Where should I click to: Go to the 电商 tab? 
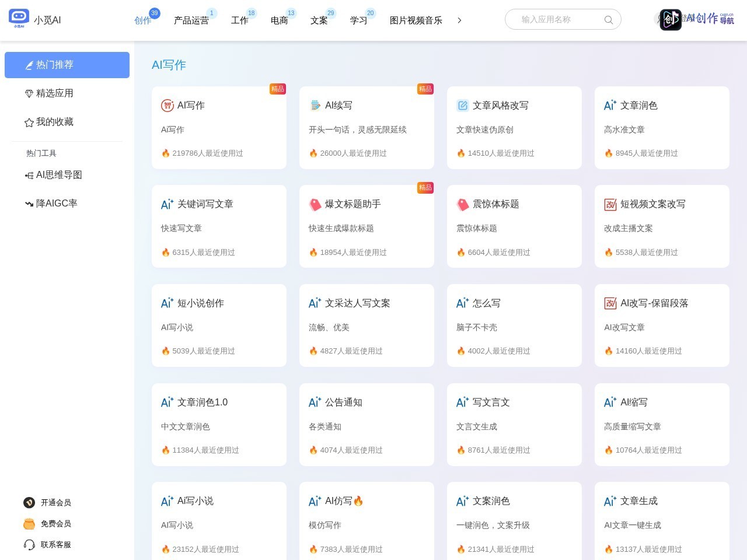click(280, 20)
